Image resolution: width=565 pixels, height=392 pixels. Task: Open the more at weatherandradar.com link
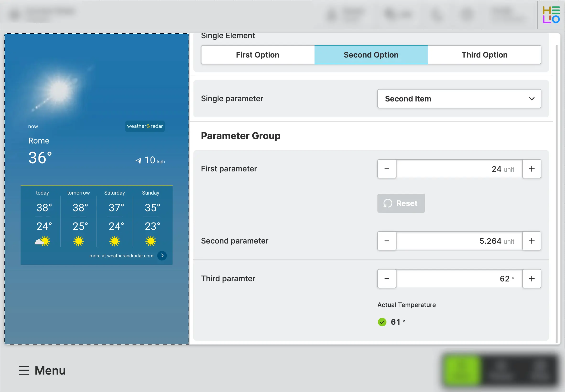coord(121,256)
